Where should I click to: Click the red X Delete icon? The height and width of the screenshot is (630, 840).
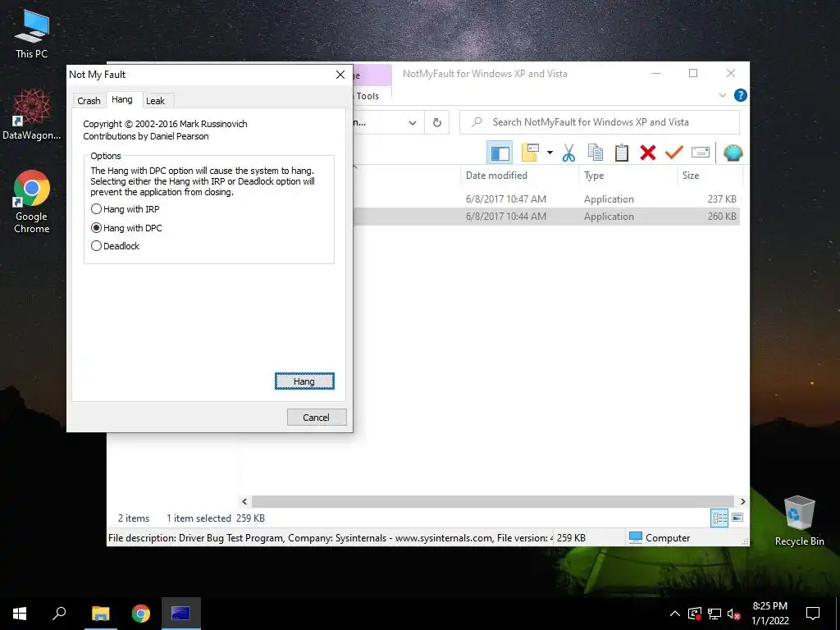648,153
